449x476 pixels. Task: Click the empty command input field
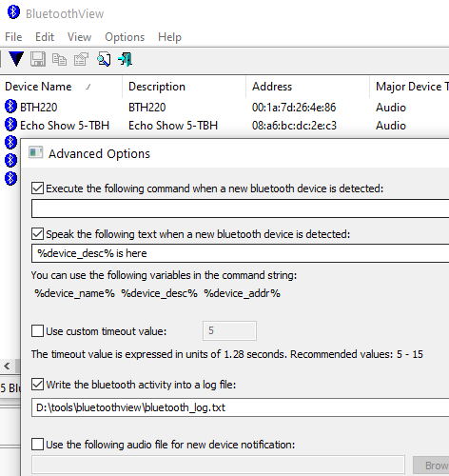coord(240,208)
